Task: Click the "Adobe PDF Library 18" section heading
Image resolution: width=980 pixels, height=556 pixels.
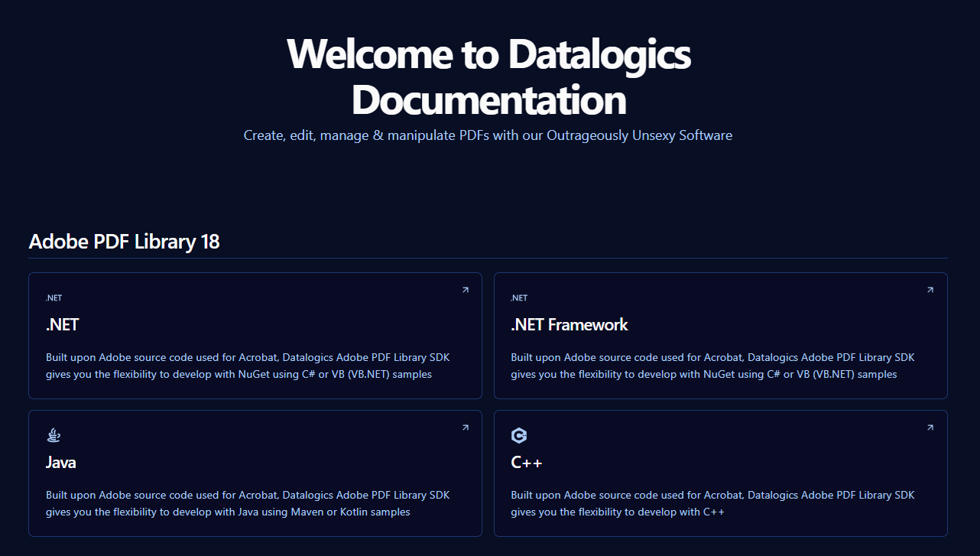Action: pyautogui.click(x=124, y=242)
